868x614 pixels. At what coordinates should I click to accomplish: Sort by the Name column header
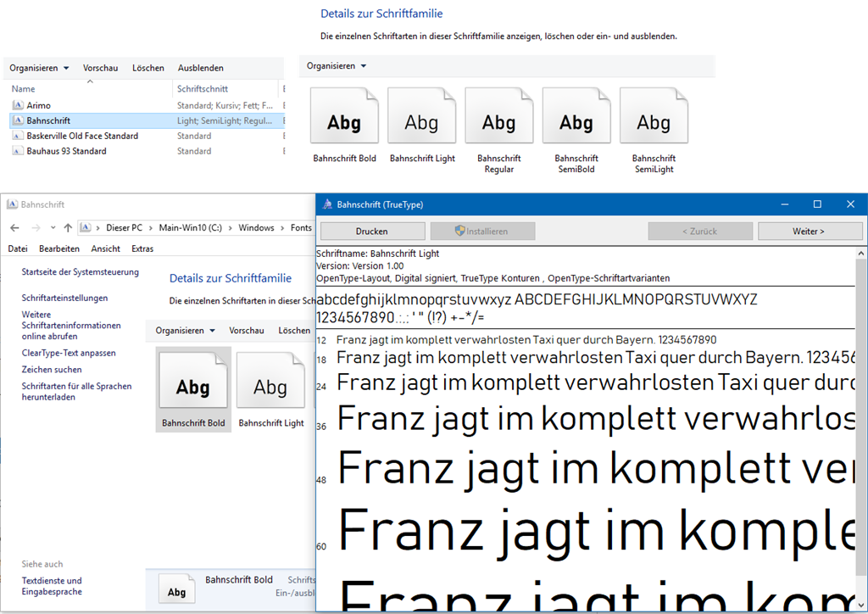[x=23, y=88]
